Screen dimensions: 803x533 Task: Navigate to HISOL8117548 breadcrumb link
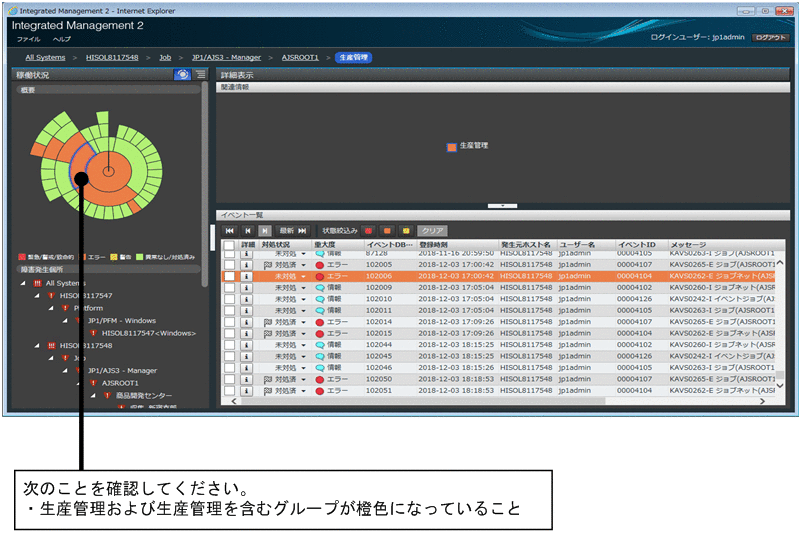pyautogui.click(x=112, y=57)
